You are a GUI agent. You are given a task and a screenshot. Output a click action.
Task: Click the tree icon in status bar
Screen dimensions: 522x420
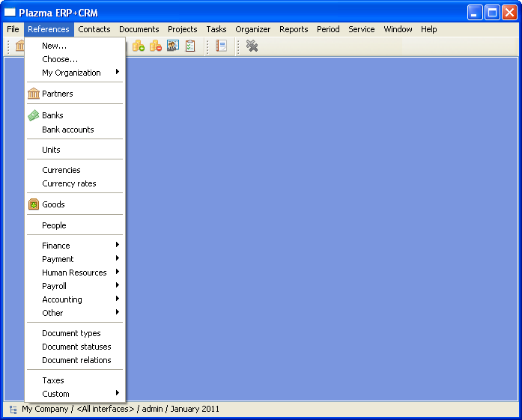13,410
